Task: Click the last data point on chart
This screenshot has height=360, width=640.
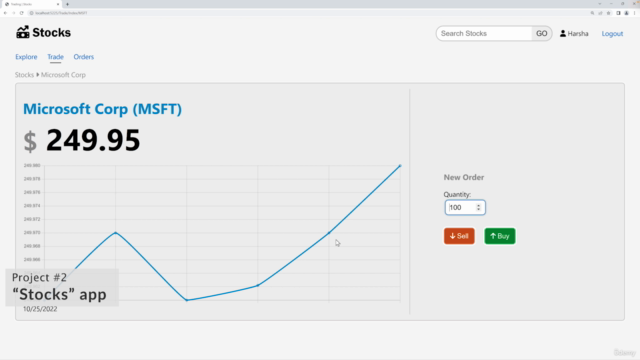Action: [400, 166]
